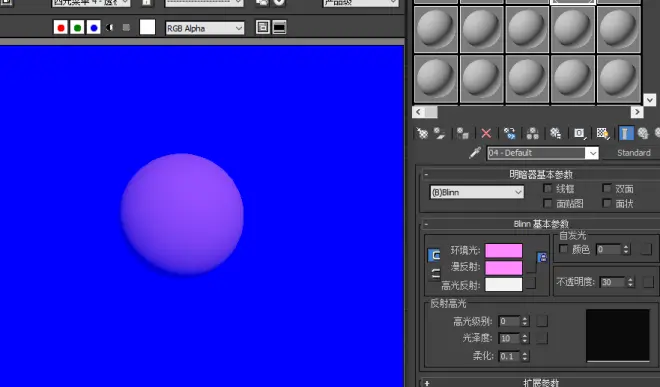Screen dimensions: 660x387
Task: Open the Material ID Channel flyout
Action: pyautogui.click(x=579, y=133)
